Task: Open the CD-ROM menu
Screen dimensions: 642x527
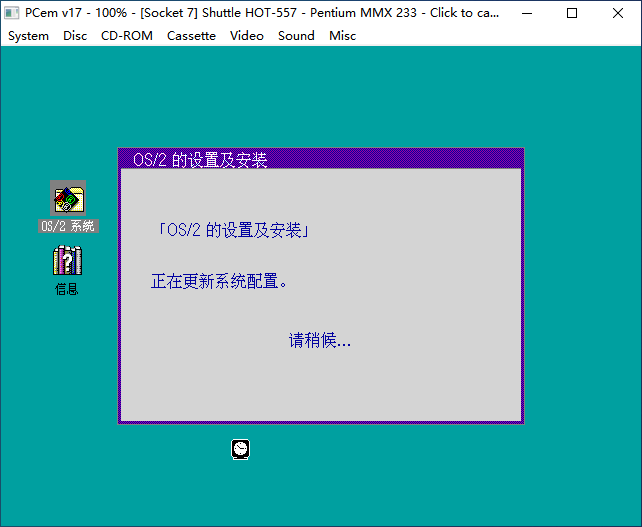Action: click(127, 36)
